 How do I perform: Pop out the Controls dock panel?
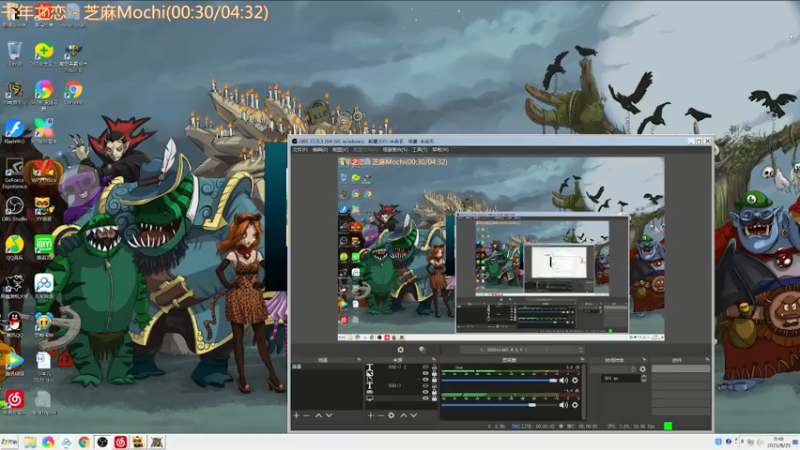coord(707,360)
